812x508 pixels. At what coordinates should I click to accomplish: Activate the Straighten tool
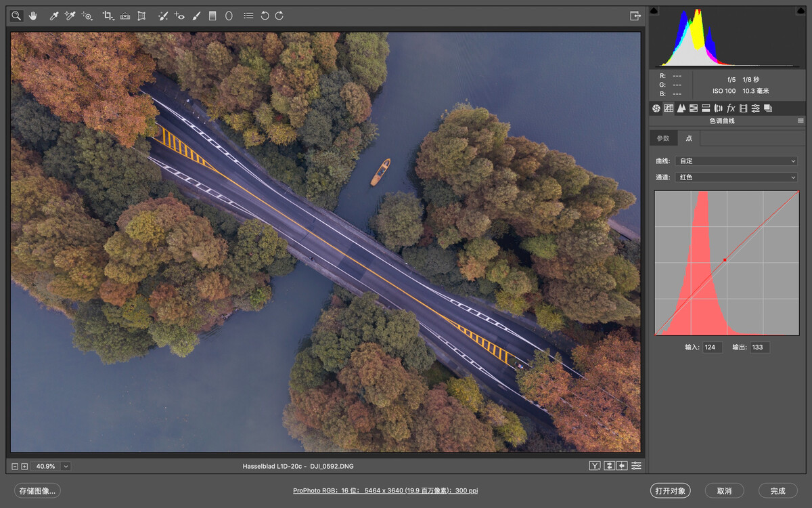coord(125,16)
